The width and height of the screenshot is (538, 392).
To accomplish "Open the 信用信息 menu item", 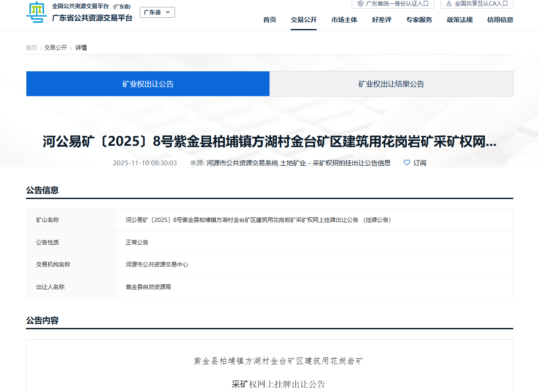I will click(500, 20).
